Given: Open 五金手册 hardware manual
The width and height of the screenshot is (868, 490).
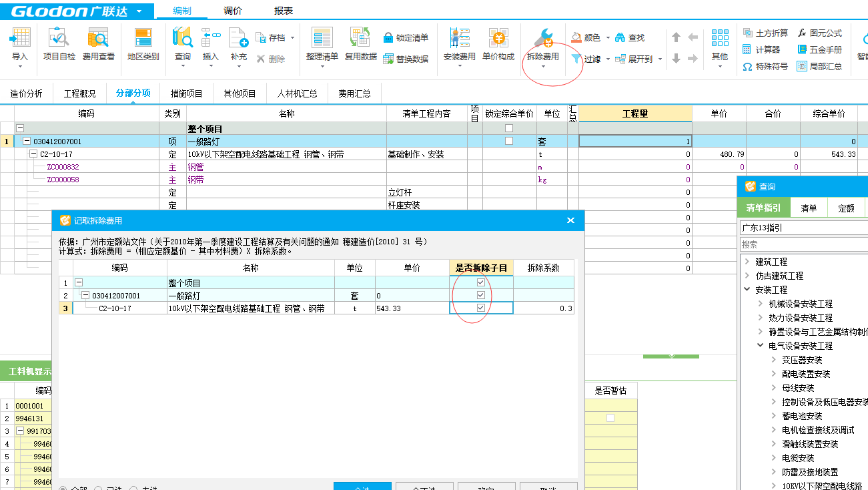Looking at the screenshot, I should click(x=820, y=49).
